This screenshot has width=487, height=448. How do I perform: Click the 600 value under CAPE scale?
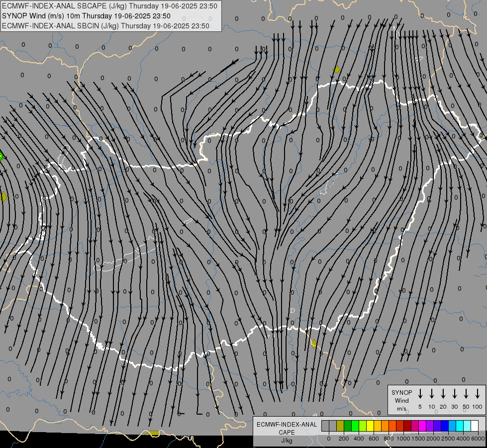click(374, 439)
